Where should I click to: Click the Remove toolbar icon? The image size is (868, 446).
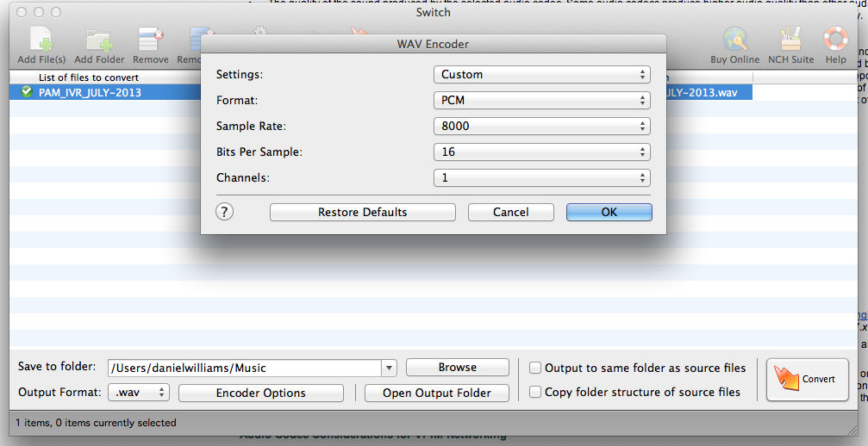coord(150,45)
